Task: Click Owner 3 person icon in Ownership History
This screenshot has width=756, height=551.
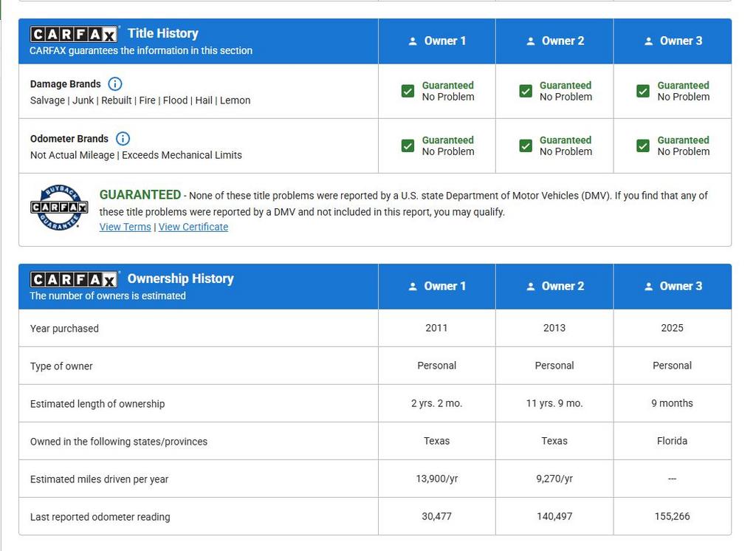Action: (x=648, y=287)
